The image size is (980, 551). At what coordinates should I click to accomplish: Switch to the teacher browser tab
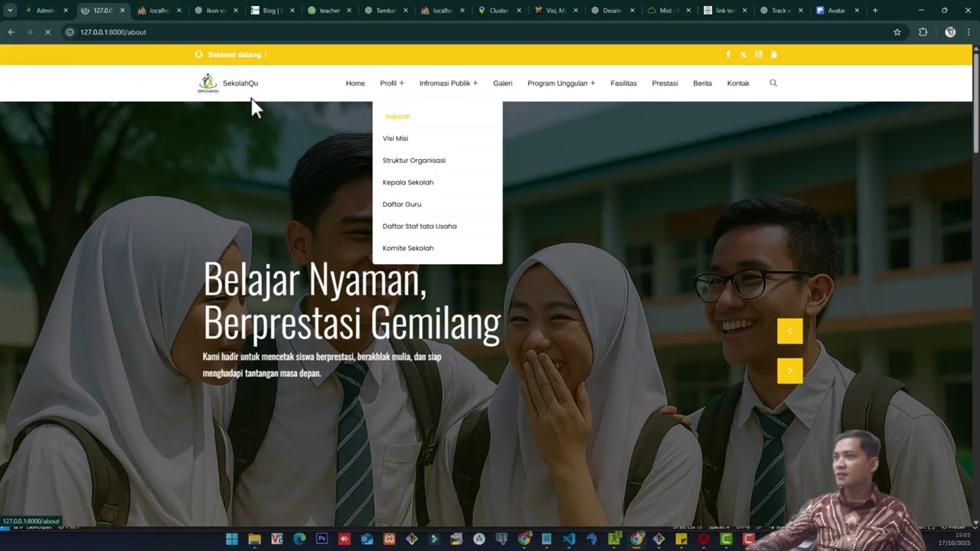pyautogui.click(x=329, y=11)
